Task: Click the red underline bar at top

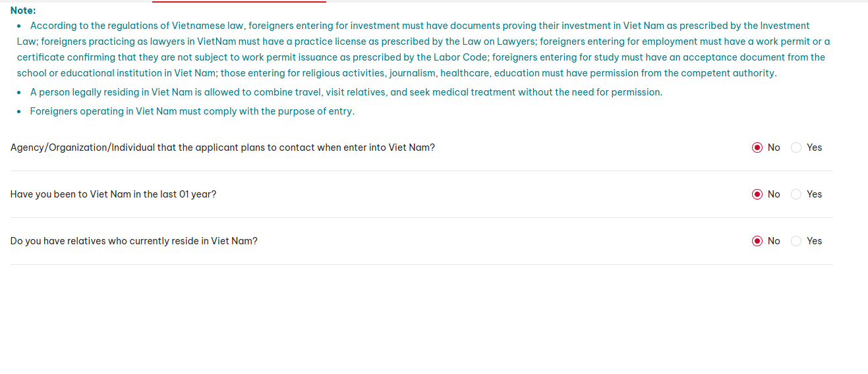Action: 239,2
